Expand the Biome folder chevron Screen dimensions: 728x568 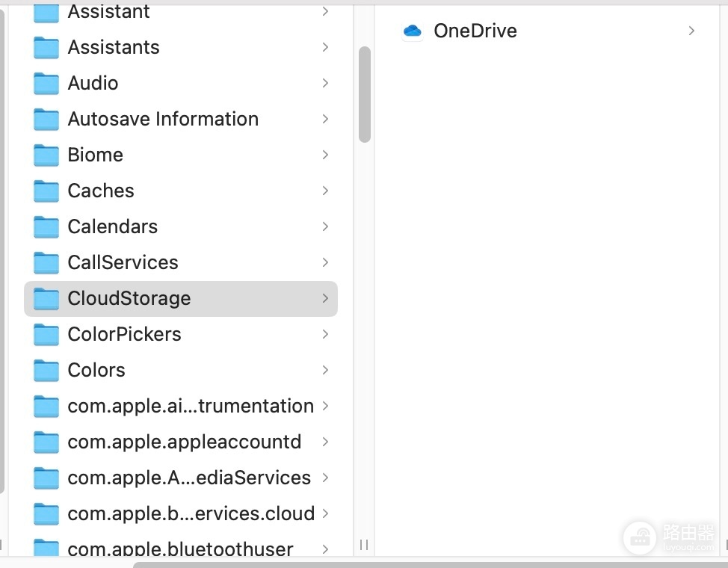pos(325,155)
